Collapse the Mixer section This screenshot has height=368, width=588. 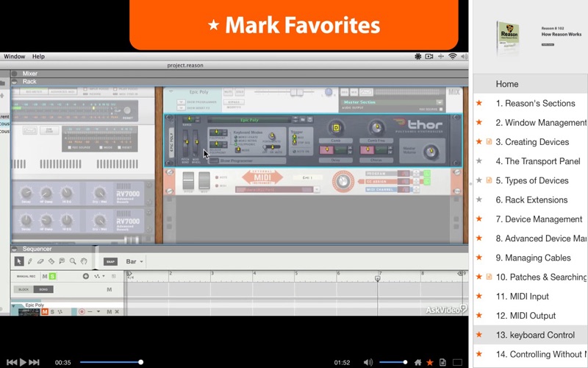coord(15,74)
